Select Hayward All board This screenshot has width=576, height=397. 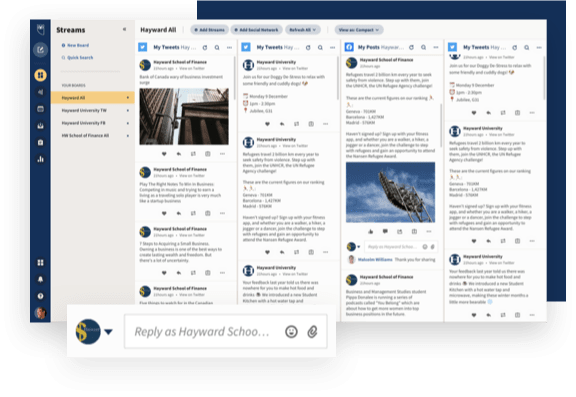point(93,98)
